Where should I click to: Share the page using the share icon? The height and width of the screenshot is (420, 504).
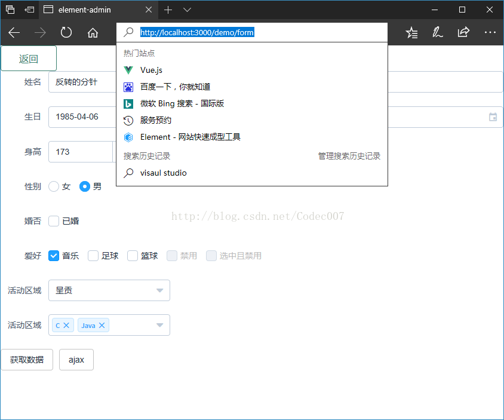coord(463,32)
